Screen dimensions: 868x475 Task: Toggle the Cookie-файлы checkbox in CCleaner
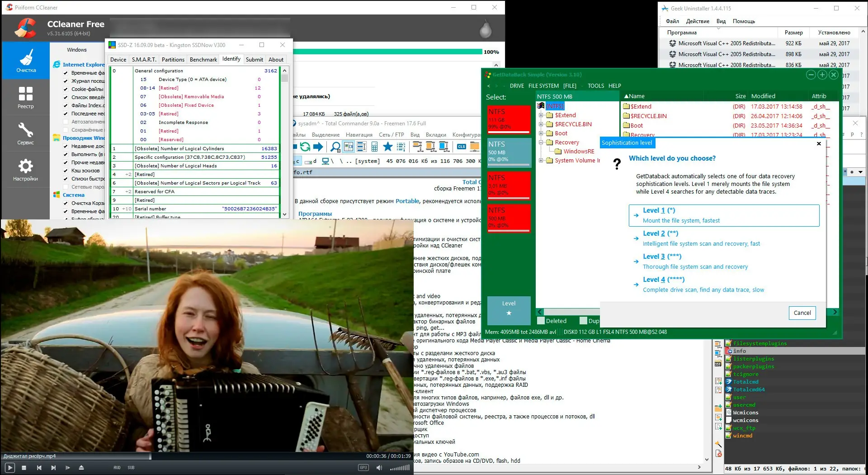point(66,89)
